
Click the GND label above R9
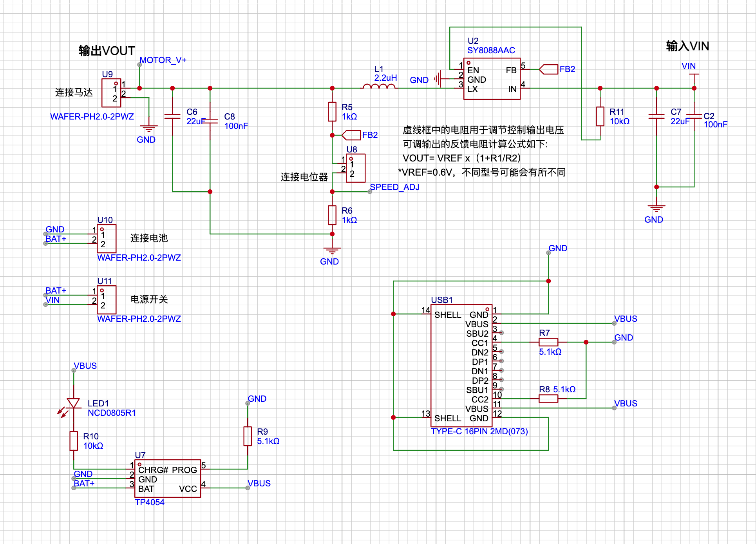pos(257,399)
